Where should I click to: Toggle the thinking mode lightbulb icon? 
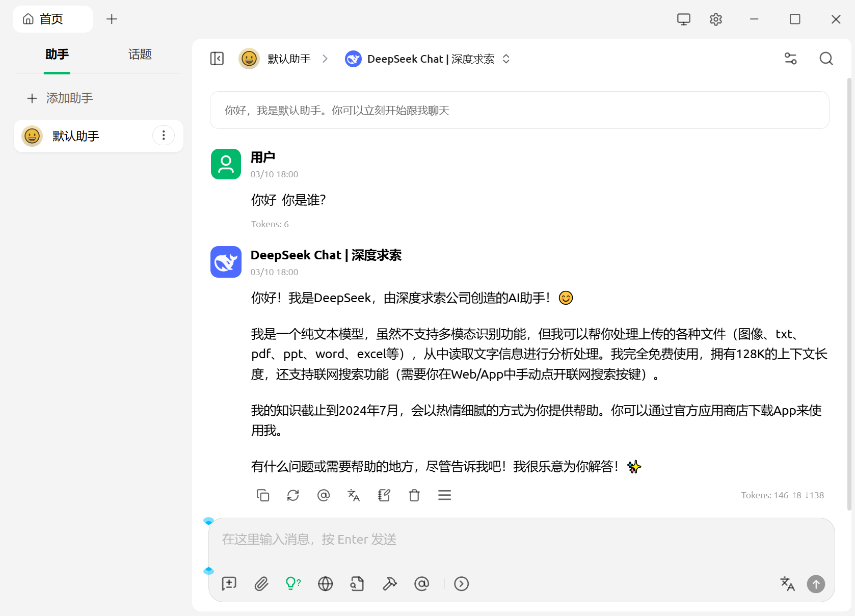tap(293, 583)
